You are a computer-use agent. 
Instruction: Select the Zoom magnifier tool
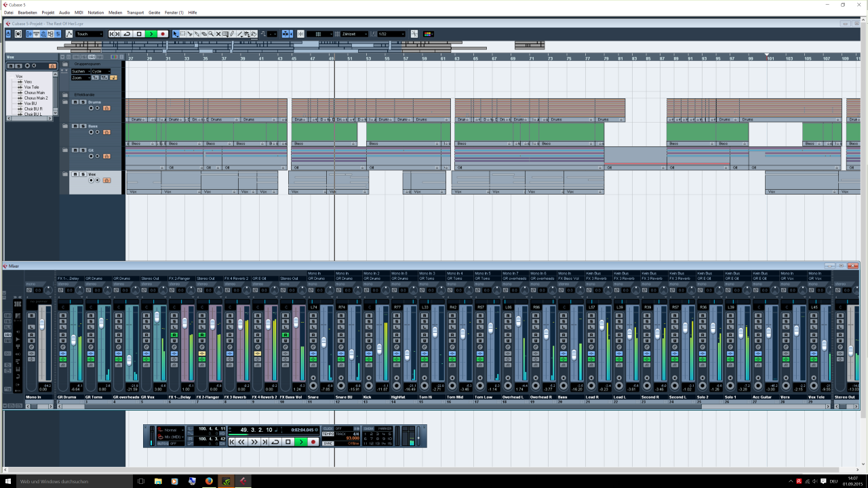tap(211, 34)
